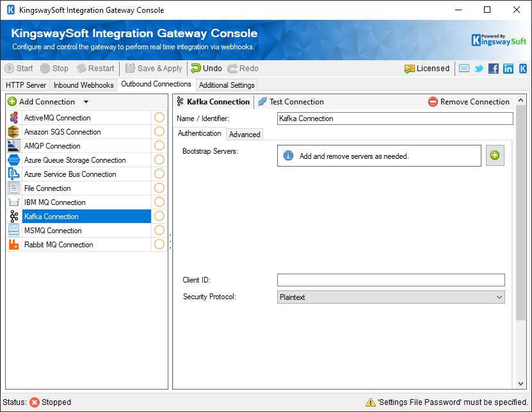This screenshot has width=532, height=412.
Task: Click the panel splitter handle dots
Action: click(x=170, y=242)
